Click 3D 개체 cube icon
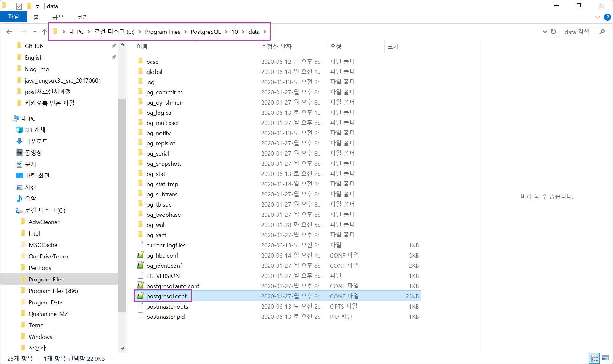Screen dimensions: 613x364 click(19, 130)
